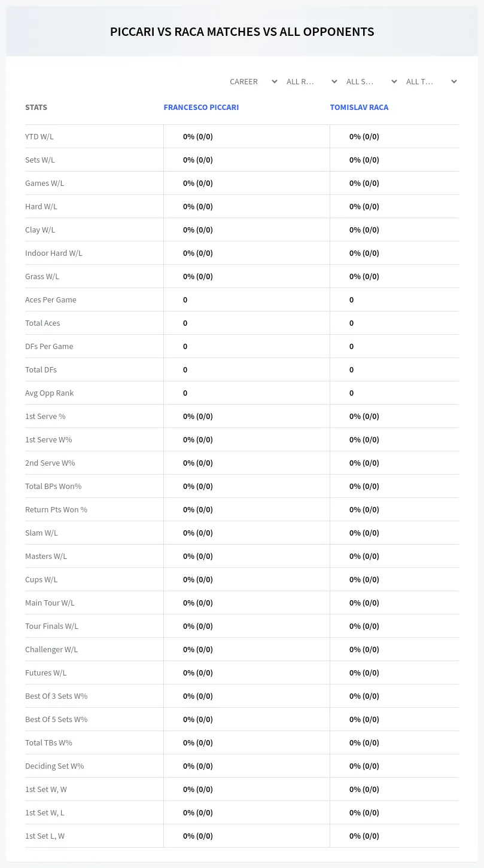Select the 1st Serve % row label

(45, 416)
